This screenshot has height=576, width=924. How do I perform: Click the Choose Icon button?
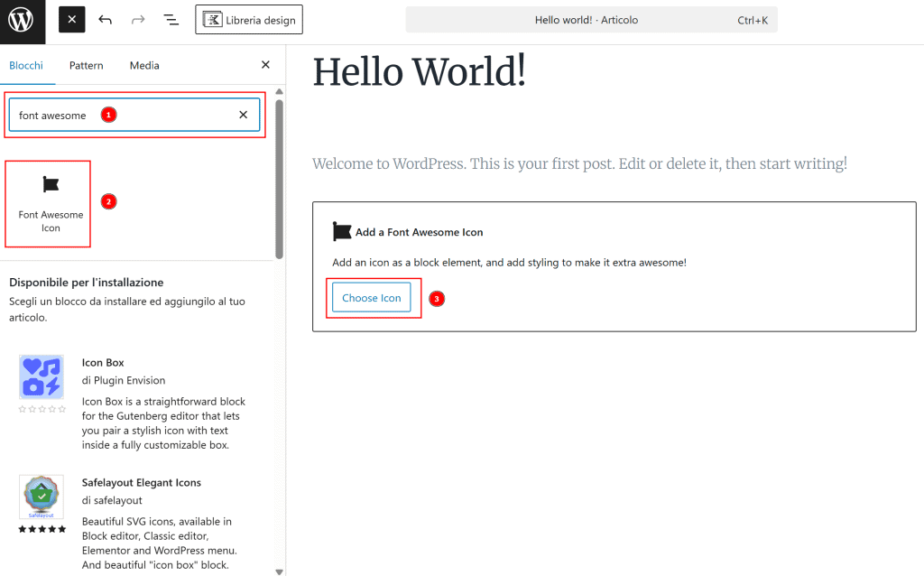coord(370,297)
